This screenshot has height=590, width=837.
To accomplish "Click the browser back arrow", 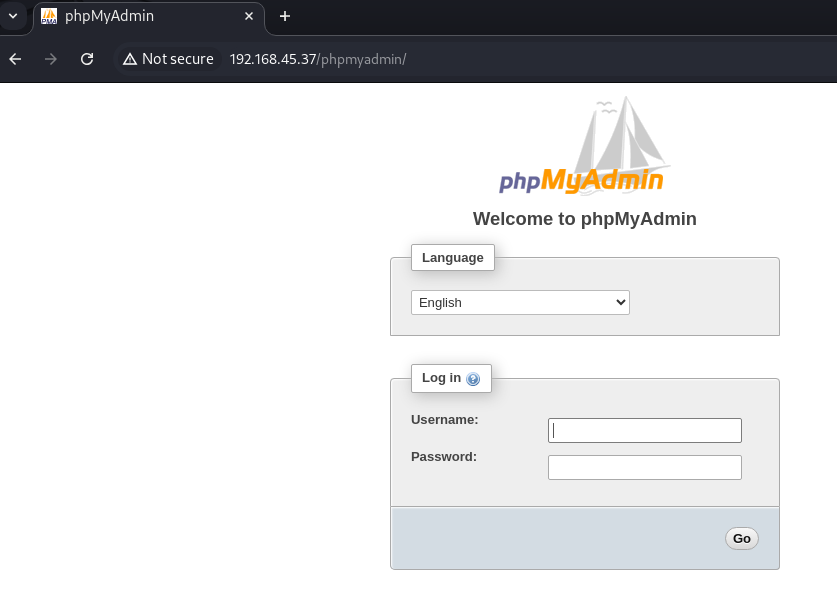I will pyautogui.click(x=15, y=59).
